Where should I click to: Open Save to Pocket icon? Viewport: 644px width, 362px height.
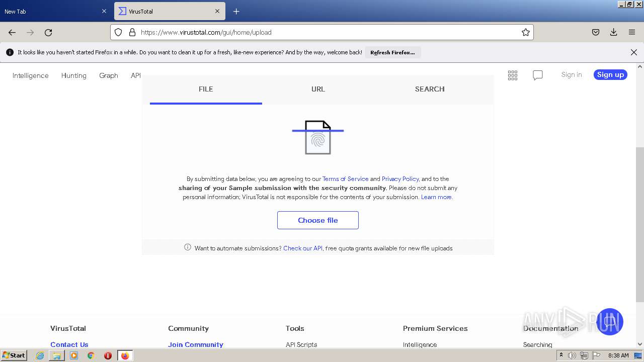[x=596, y=32]
